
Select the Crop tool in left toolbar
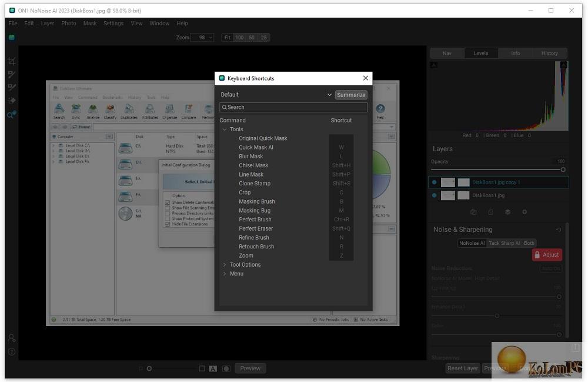(12, 61)
